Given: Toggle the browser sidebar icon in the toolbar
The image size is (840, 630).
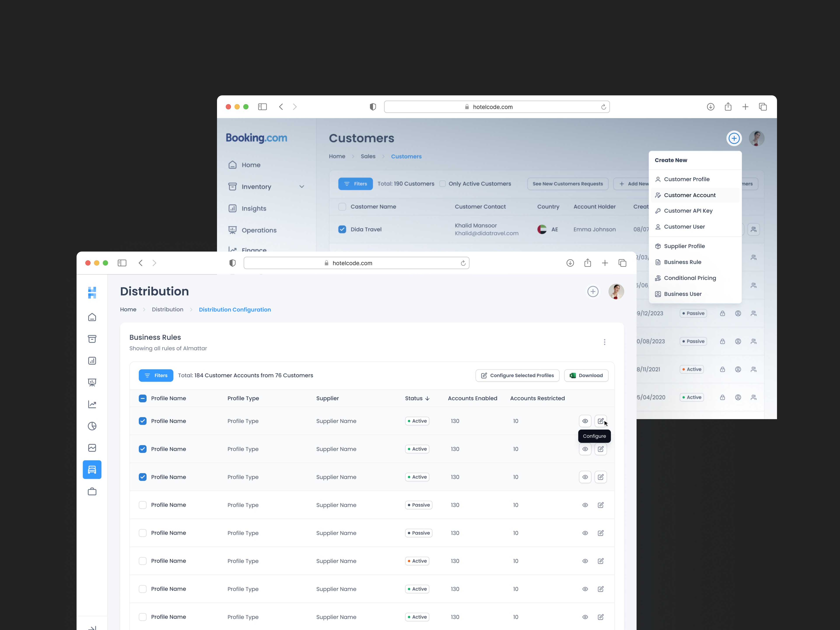Looking at the screenshot, I should point(122,263).
